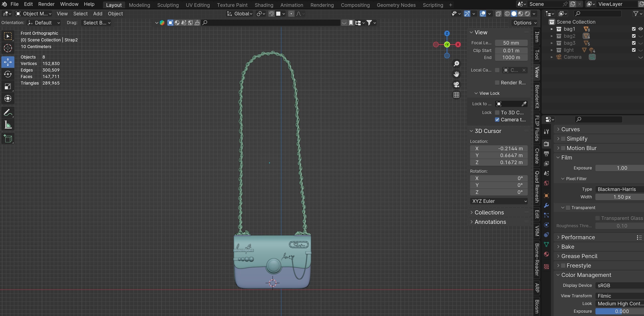Select the Select Box tool in the toolbar
The width and height of the screenshot is (644, 316).
click(8, 36)
